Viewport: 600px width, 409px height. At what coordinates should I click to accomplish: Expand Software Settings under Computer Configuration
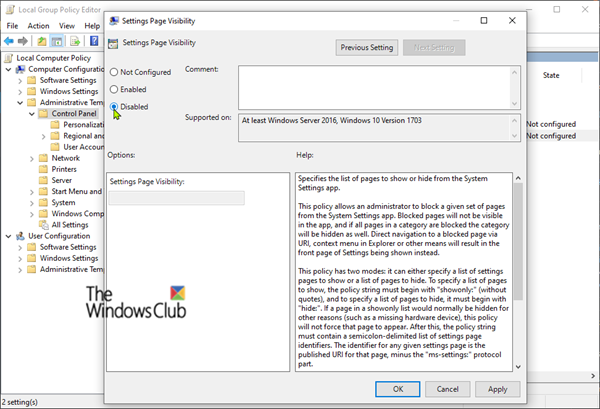[x=20, y=81]
